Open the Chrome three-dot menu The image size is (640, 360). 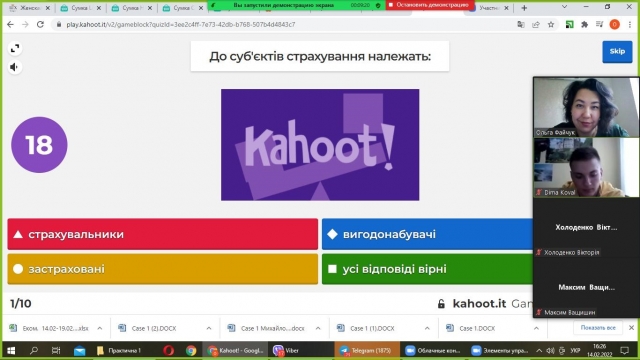630,24
